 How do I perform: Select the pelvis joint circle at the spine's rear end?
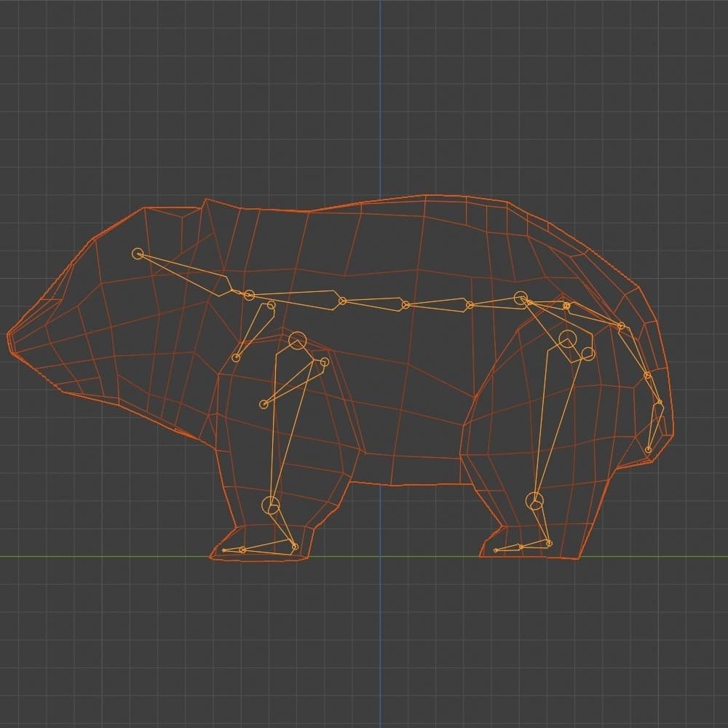pyautogui.click(x=521, y=298)
